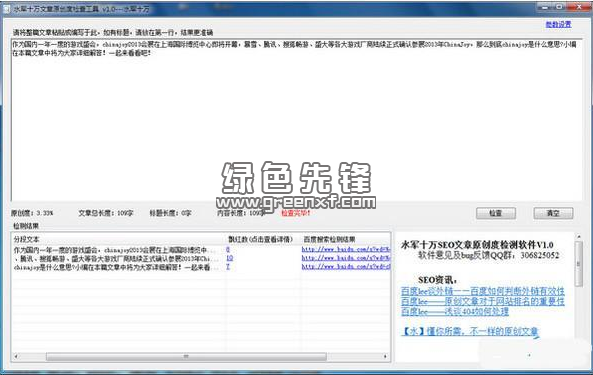This screenshot has height=375, width=593.
Task: Open the 参数设置 link at top right
Action: pos(558,24)
